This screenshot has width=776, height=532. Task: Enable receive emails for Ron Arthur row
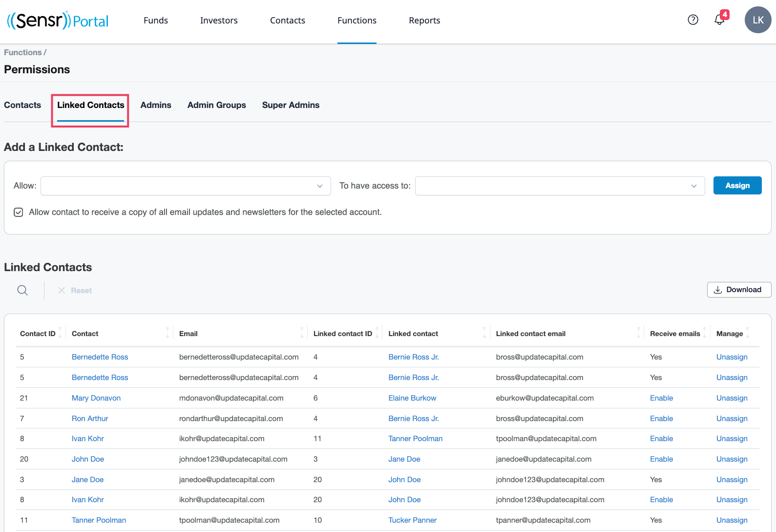pyautogui.click(x=661, y=419)
